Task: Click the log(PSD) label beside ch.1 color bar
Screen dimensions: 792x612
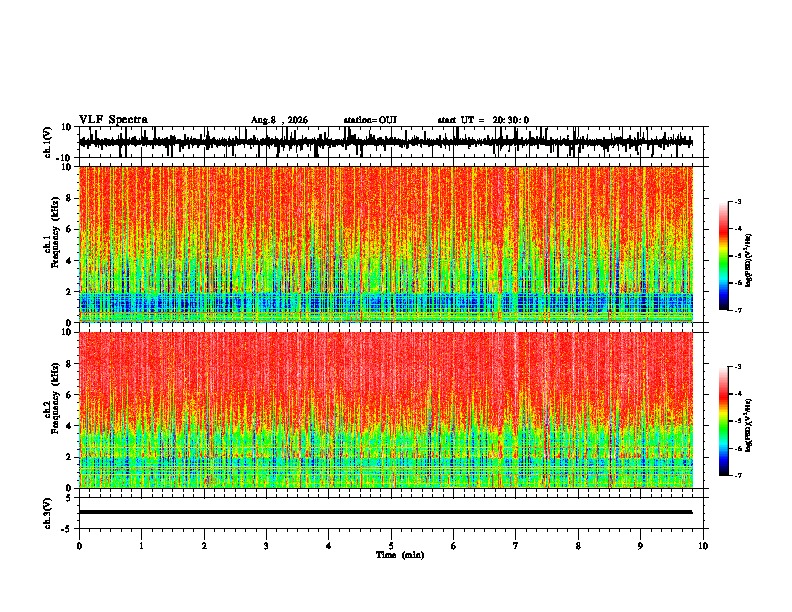Action: 748,261
